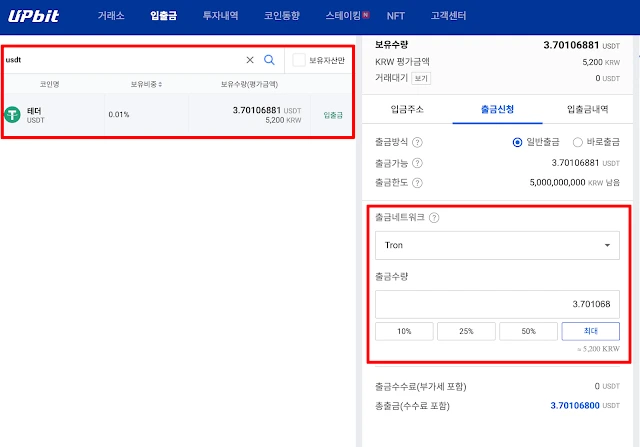Open the 투자내역 menu
640x447 pixels.
pyautogui.click(x=220, y=16)
